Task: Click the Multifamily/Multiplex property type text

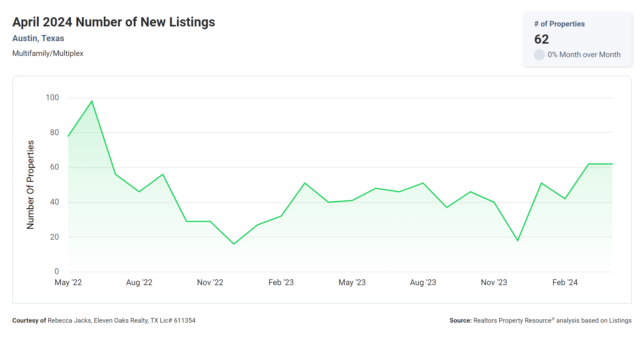Action: [x=48, y=53]
